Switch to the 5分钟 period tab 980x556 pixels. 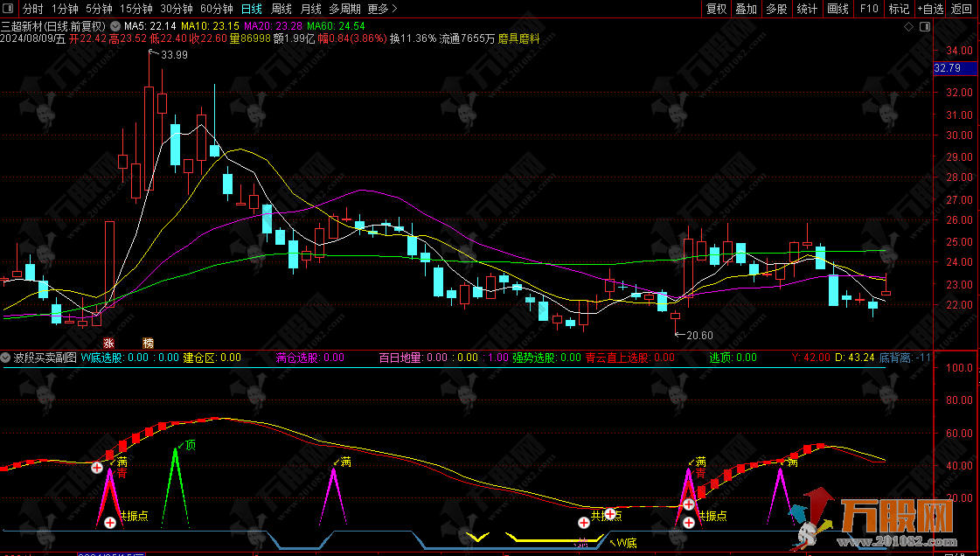pyautogui.click(x=99, y=9)
